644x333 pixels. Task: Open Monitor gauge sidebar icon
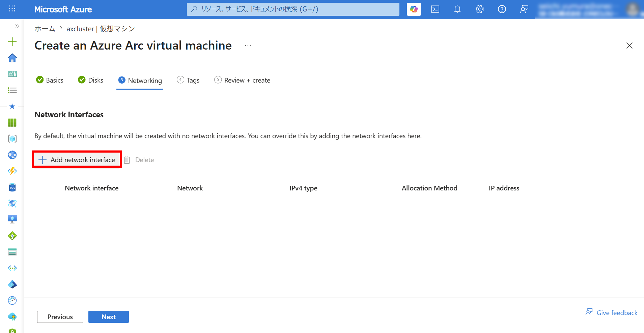tap(12, 301)
